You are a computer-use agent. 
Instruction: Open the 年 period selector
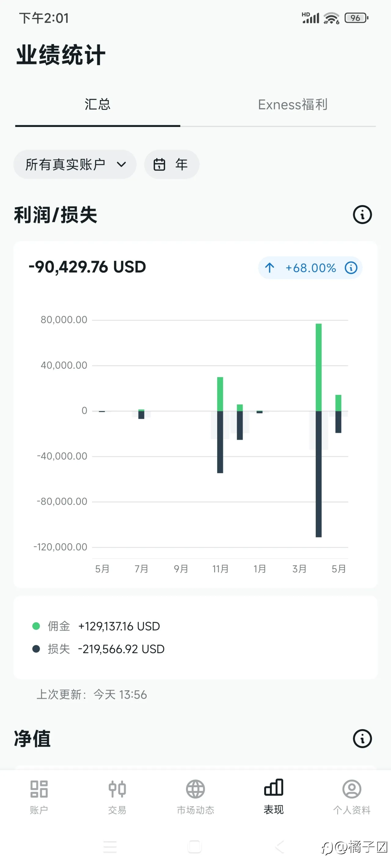tap(172, 165)
